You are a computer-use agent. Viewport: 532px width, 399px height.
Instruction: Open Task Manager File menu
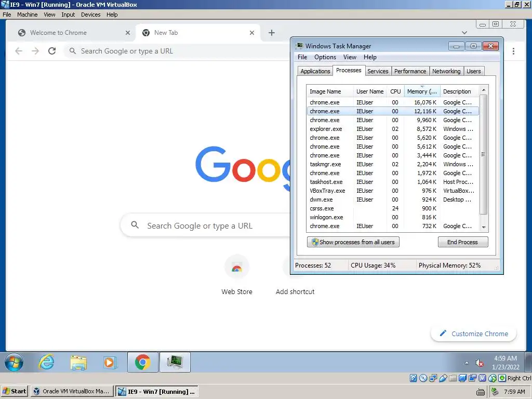302,57
